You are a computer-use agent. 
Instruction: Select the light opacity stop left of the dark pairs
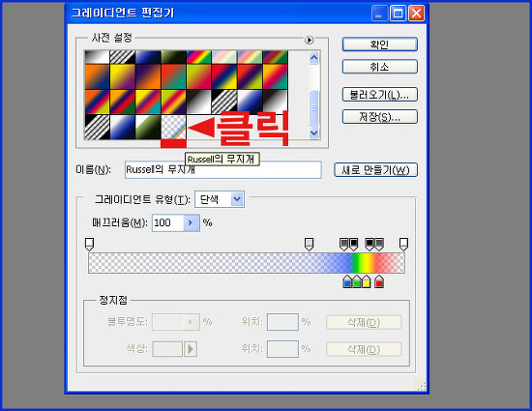pyautogui.click(x=309, y=244)
